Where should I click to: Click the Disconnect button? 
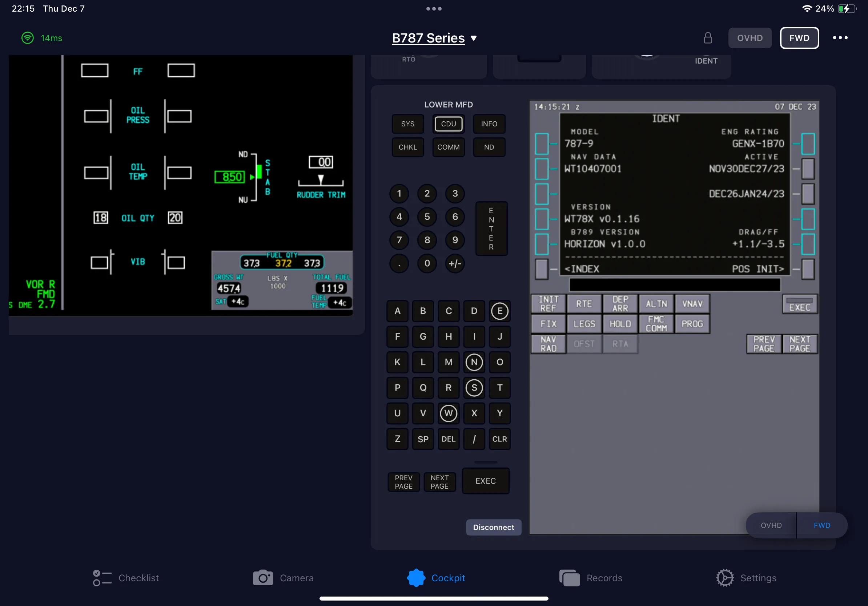pyautogui.click(x=493, y=527)
